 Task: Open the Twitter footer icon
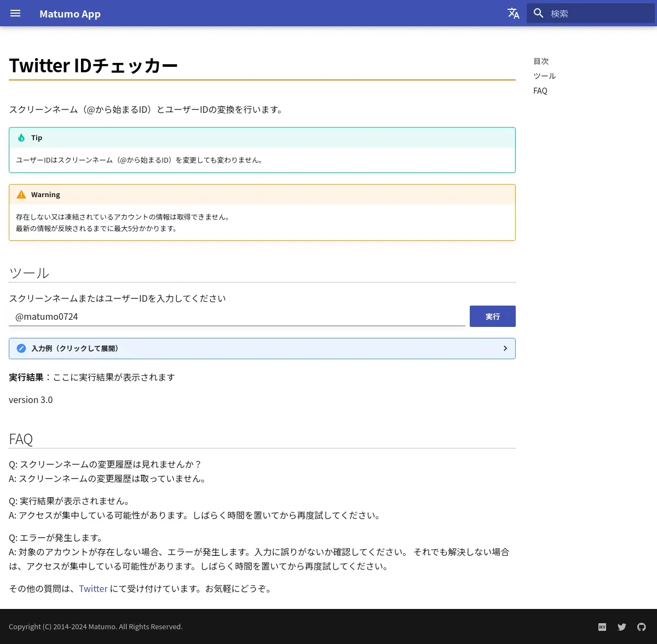pyautogui.click(x=622, y=627)
